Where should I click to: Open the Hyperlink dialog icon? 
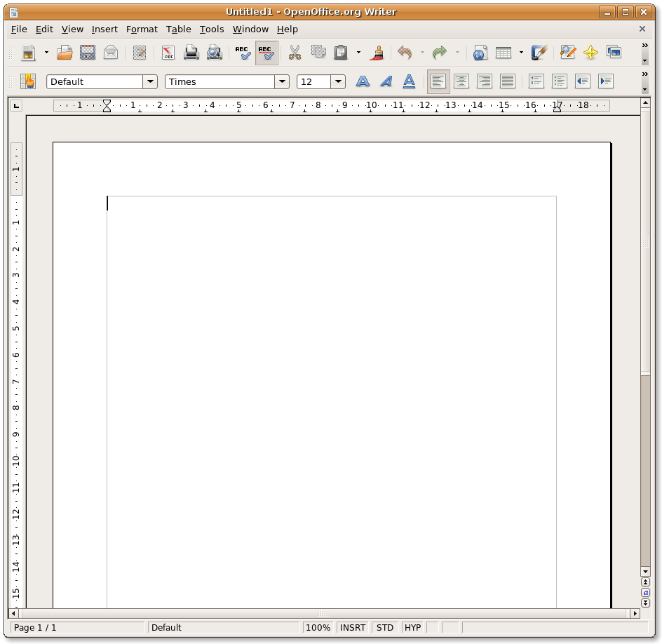coord(480,53)
